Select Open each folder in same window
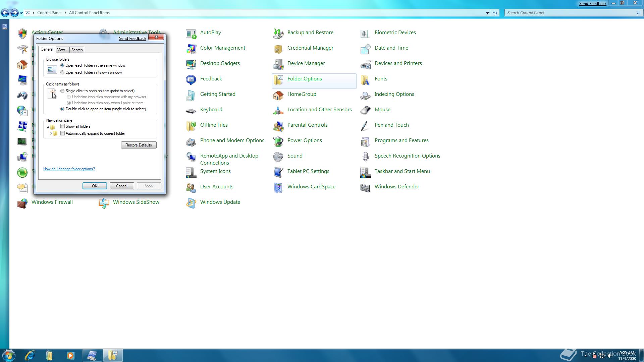This screenshot has height=362, width=644. pyautogui.click(x=62, y=65)
